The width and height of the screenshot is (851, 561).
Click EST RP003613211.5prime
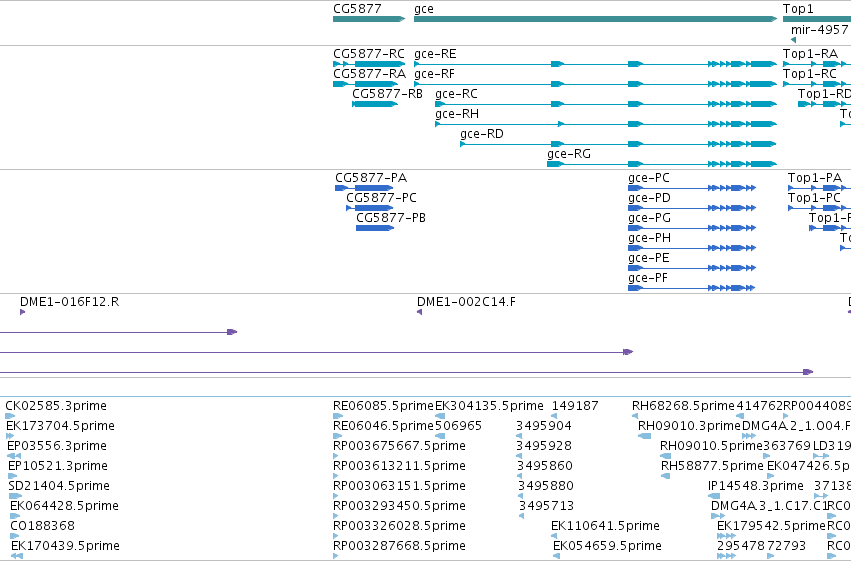coord(399,466)
